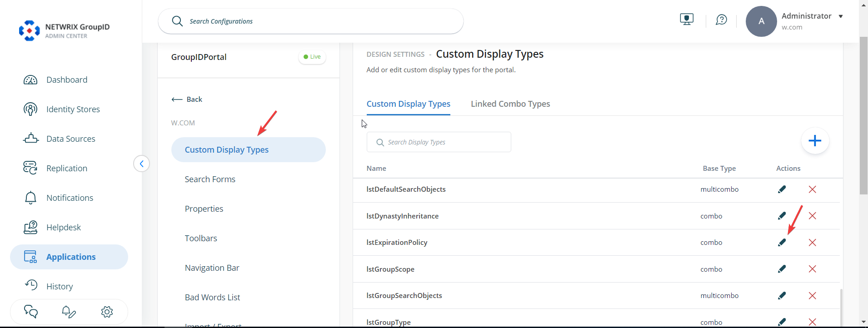Open the help chat icon in header

721,20
